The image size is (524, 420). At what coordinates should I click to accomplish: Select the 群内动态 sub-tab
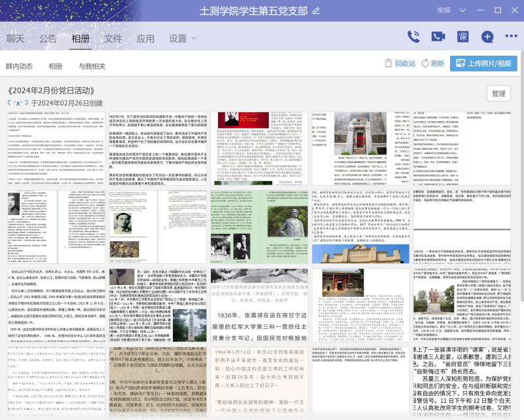(x=19, y=66)
